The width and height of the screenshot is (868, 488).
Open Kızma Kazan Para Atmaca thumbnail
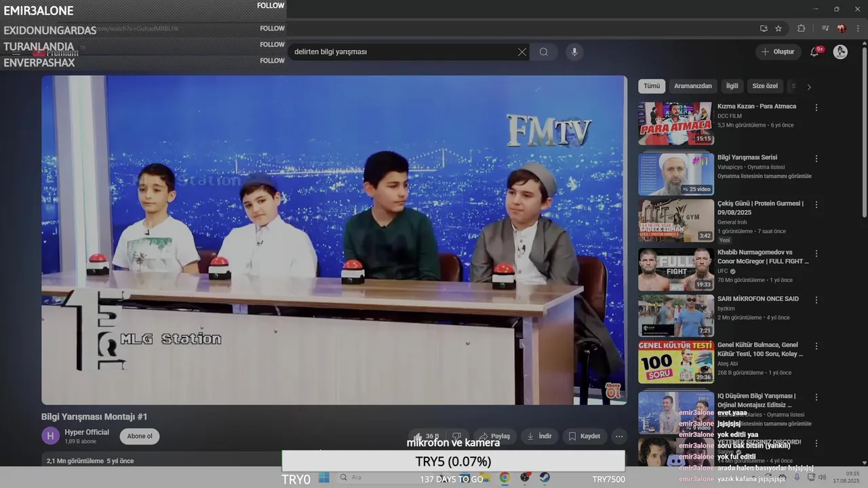(675, 123)
